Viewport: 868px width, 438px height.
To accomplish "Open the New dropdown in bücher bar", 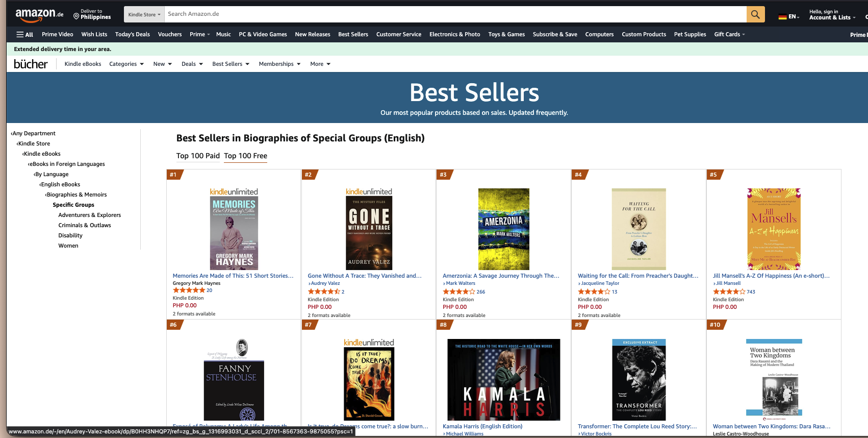I will pyautogui.click(x=163, y=64).
